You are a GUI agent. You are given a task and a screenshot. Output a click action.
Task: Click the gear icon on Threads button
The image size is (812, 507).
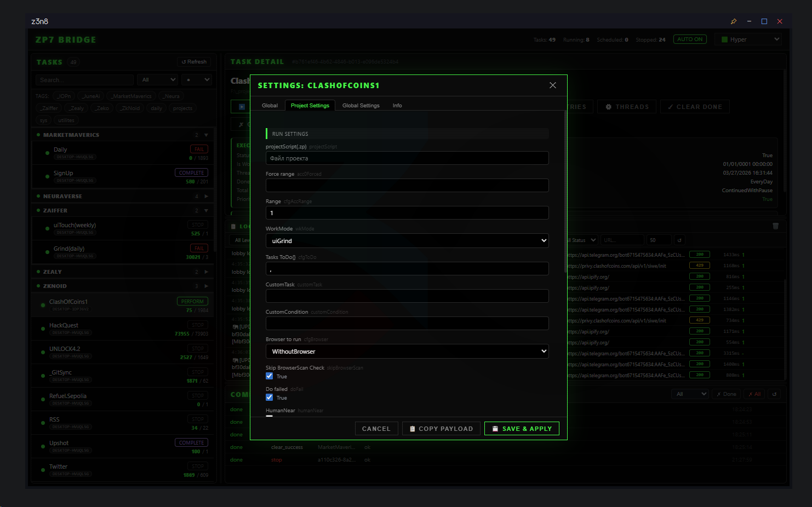point(608,107)
